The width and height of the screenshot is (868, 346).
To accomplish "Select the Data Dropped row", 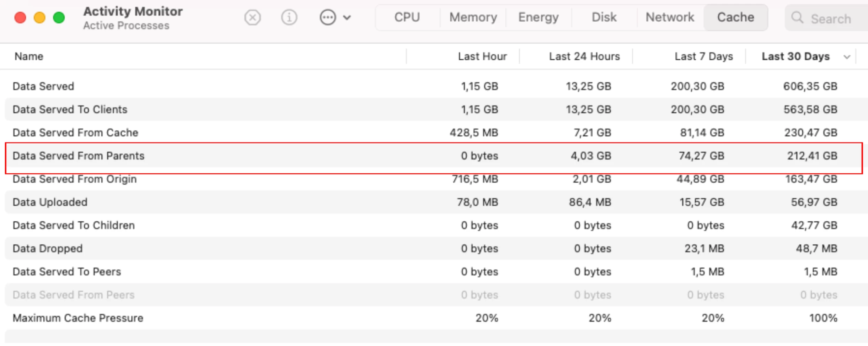I will (x=436, y=248).
